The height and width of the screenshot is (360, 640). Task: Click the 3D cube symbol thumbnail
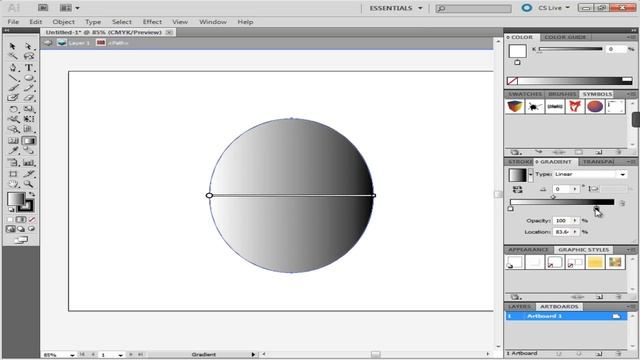click(515, 107)
